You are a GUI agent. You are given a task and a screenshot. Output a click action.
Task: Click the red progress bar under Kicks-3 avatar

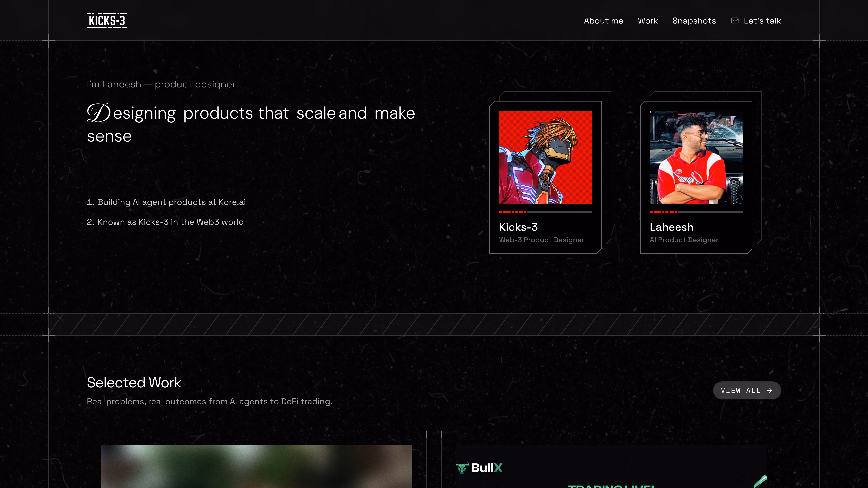545,212
